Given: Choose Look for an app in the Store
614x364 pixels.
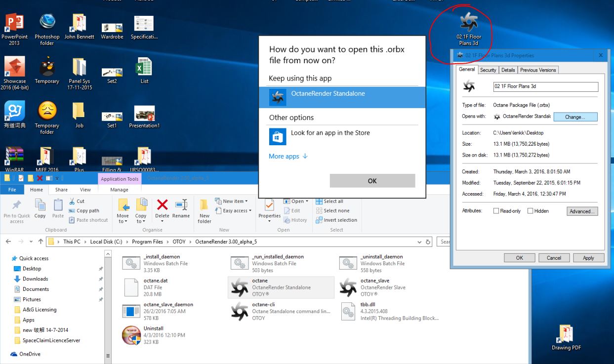Looking at the screenshot, I should coord(342,136).
